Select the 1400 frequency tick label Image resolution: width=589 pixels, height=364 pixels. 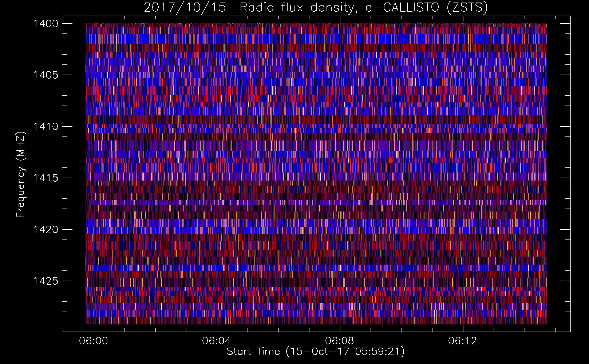click(x=46, y=24)
